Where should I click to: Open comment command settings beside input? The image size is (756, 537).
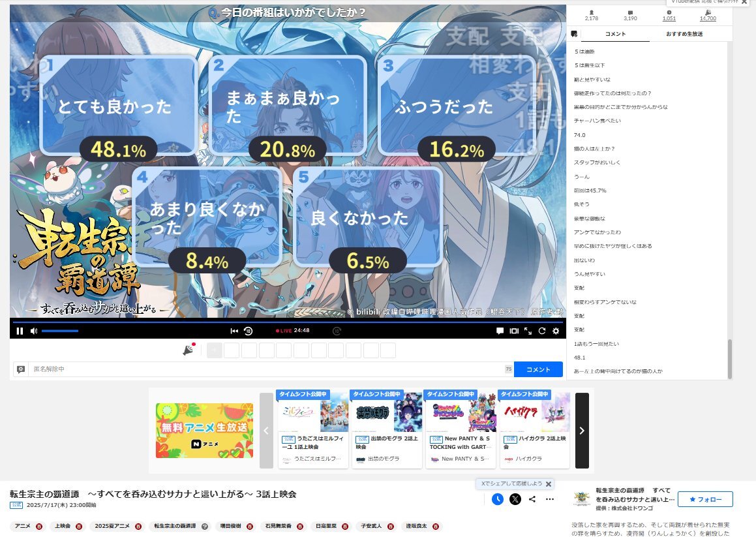click(x=21, y=369)
